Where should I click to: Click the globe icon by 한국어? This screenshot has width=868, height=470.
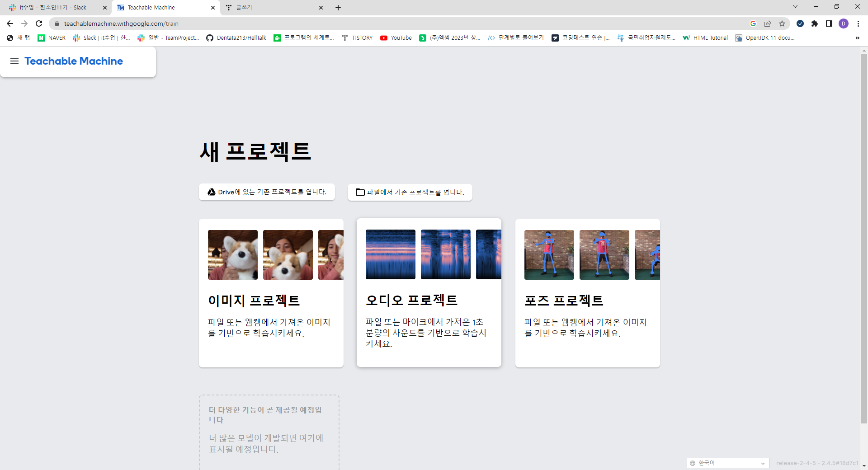pyautogui.click(x=693, y=463)
